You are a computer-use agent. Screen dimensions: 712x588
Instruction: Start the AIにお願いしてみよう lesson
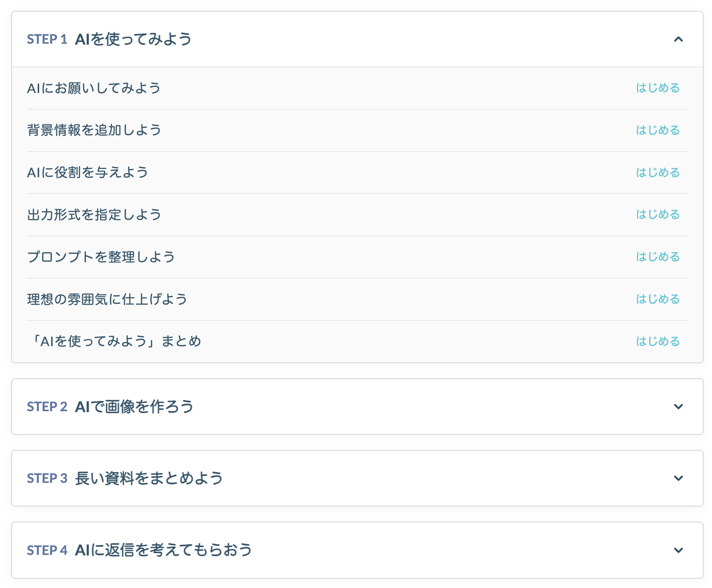coord(658,87)
